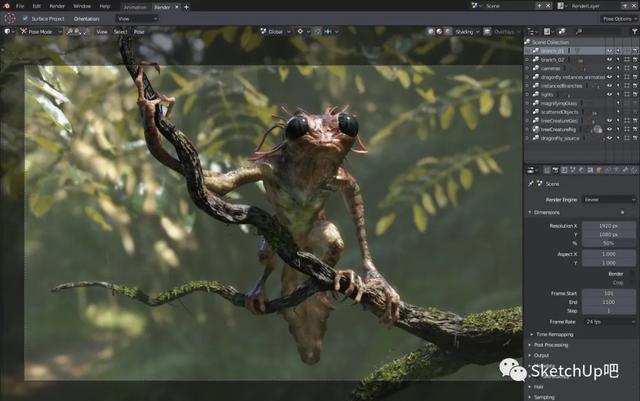Viewport: 640px width, 401px height.
Task: Toggle selectability arrow for treeCreatureRig
Action: 618,129
